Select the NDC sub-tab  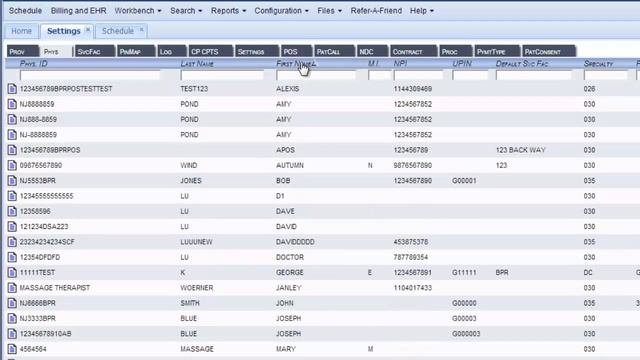[372, 51]
